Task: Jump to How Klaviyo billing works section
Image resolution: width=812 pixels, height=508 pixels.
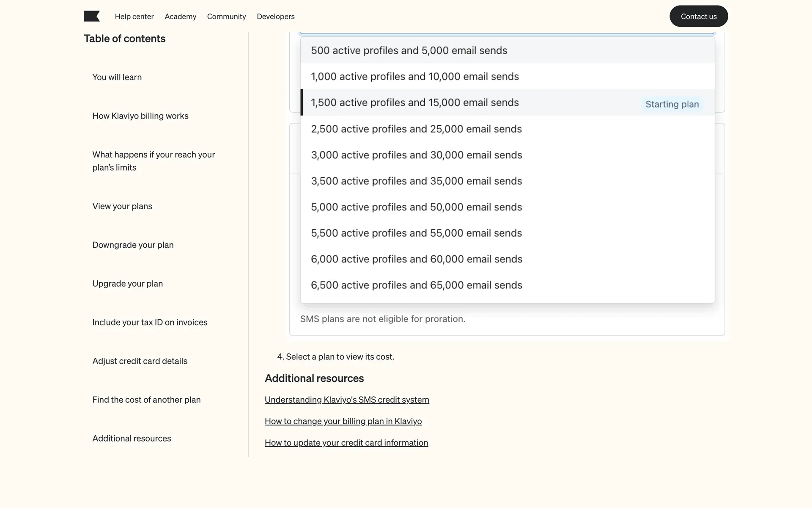Action: 140,116
